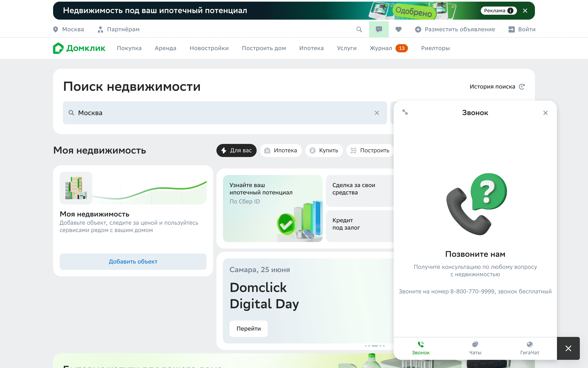Select the Купить filter chip
588x368 pixels.
(324, 150)
